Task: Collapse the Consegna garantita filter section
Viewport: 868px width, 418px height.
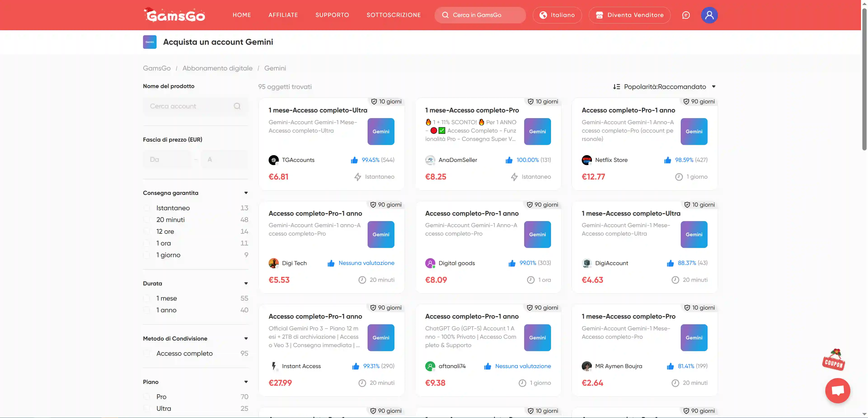Action: 246,193
